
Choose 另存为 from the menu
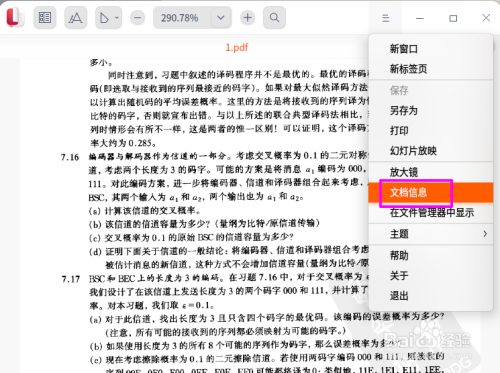click(x=431, y=110)
